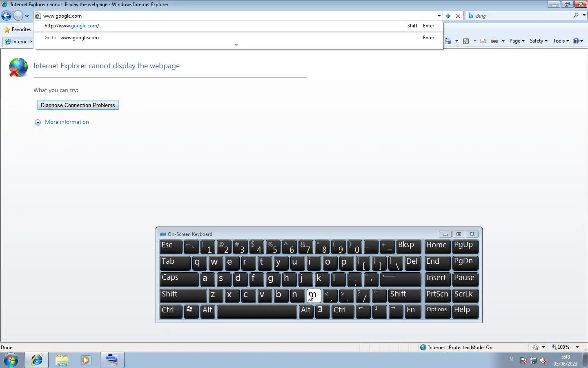Open Windows Explorer folder in taskbar
The width and height of the screenshot is (588, 368).
click(62, 360)
